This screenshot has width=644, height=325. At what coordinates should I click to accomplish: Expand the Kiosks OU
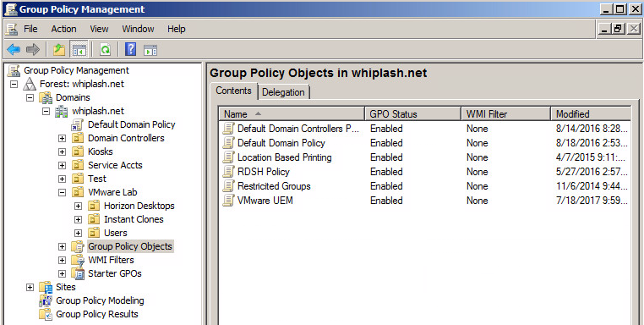tap(62, 152)
